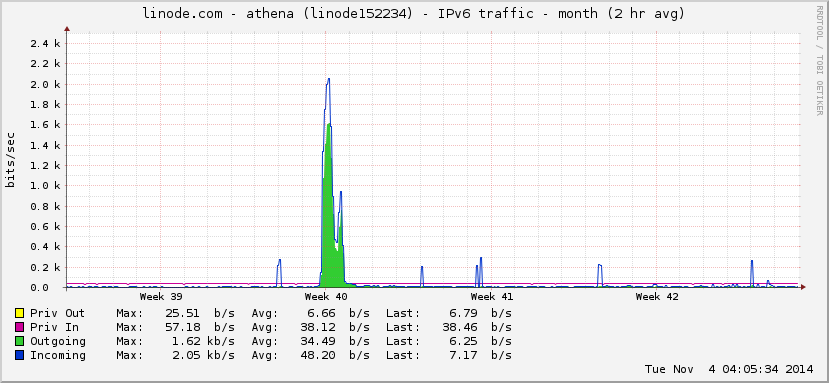Click the Priv In legend label
The image size is (829, 383).
pos(54,327)
